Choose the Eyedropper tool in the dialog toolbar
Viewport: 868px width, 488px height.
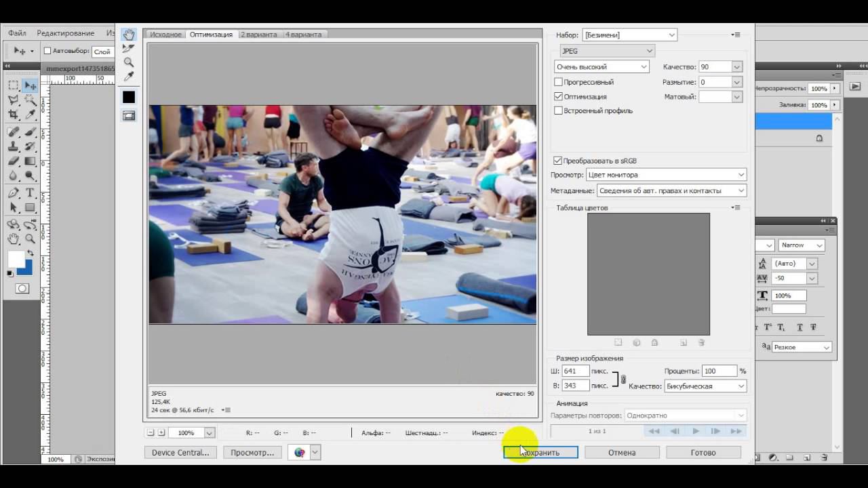(x=129, y=77)
